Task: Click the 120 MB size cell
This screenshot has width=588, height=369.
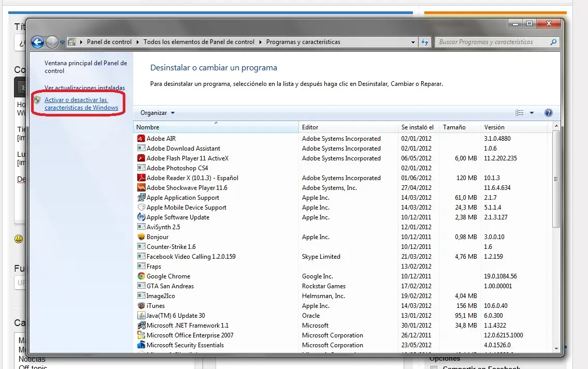Action: pos(466,178)
